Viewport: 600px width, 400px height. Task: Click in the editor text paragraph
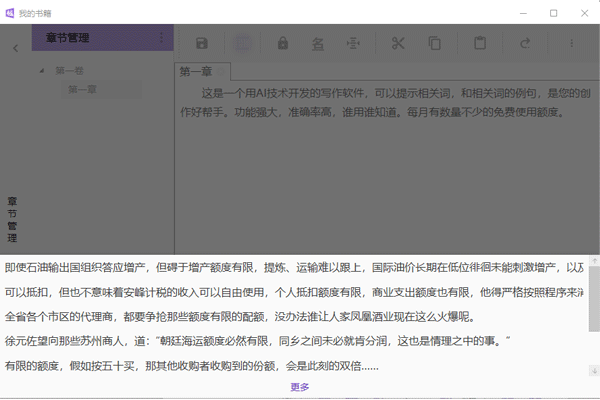click(x=386, y=103)
